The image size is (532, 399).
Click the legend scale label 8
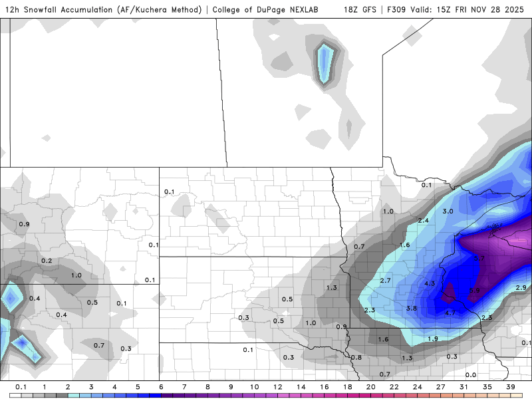pyautogui.click(x=207, y=387)
